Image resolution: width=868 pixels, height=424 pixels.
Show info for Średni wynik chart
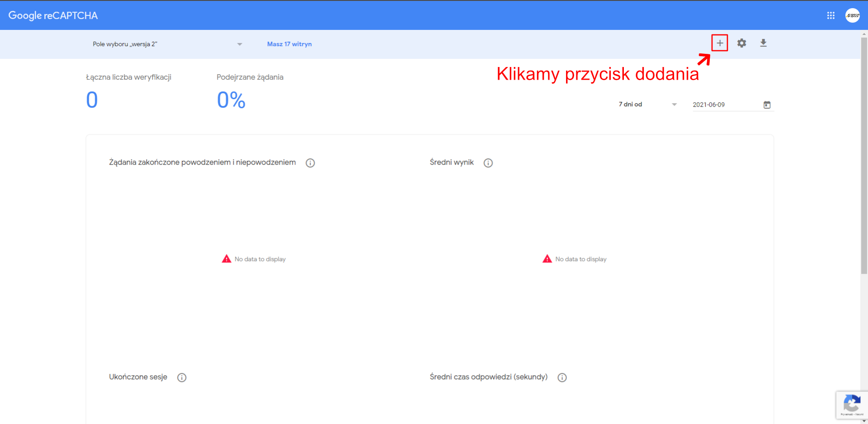(x=488, y=163)
